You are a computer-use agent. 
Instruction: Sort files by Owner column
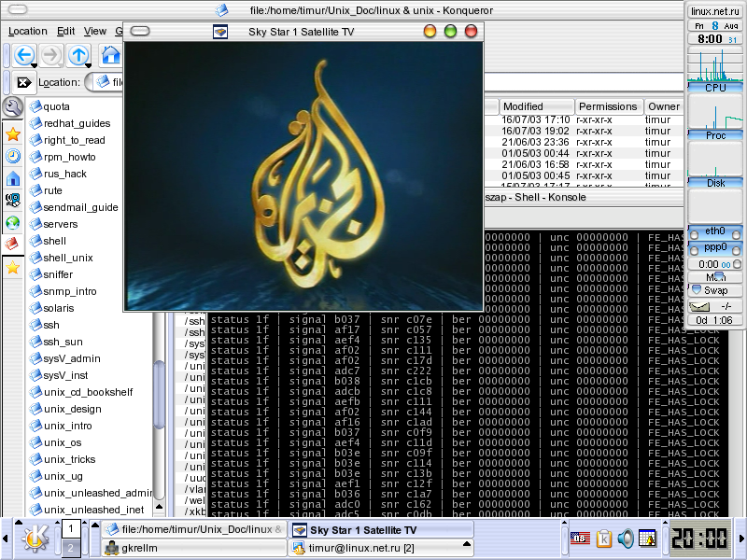coord(664,106)
